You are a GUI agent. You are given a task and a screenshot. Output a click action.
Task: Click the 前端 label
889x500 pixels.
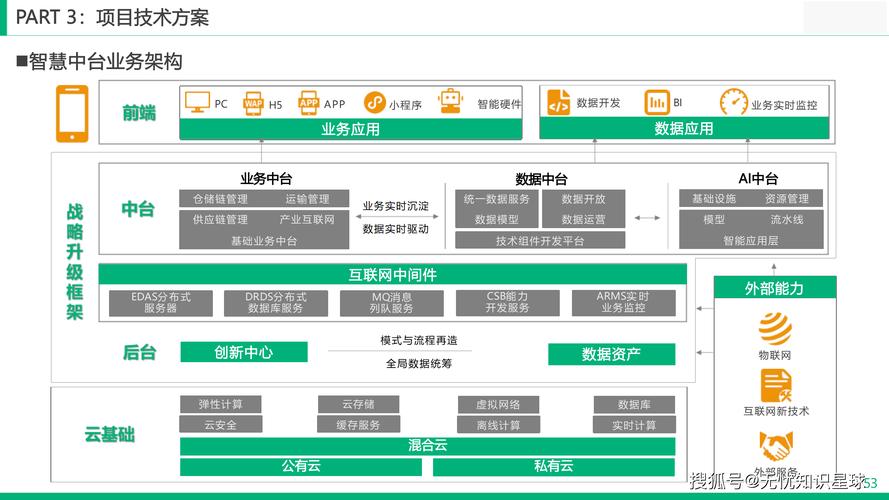coord(139,113)
